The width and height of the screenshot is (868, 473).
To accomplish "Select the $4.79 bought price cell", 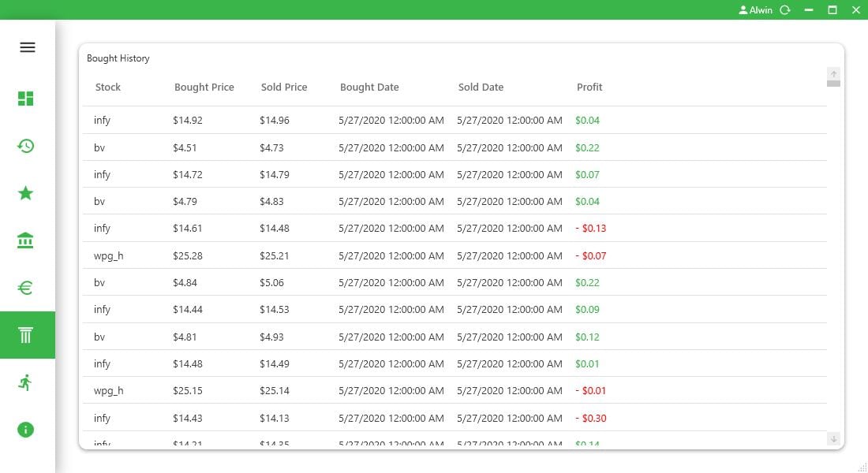I will pyautogui.click(x=185, y=202).
